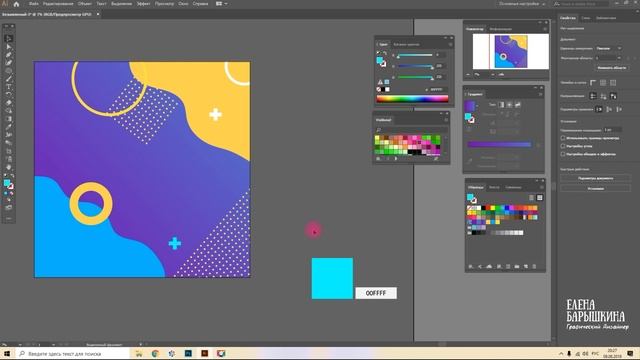Screen dimensions: 640x360
Task: Open Illustrator from the Windows taskbar
Action: 204,353
